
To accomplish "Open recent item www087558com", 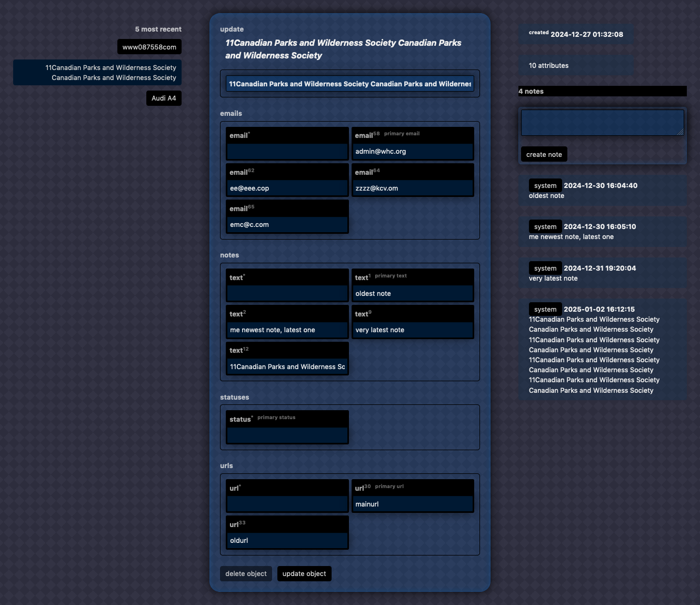I will (149, 47).
